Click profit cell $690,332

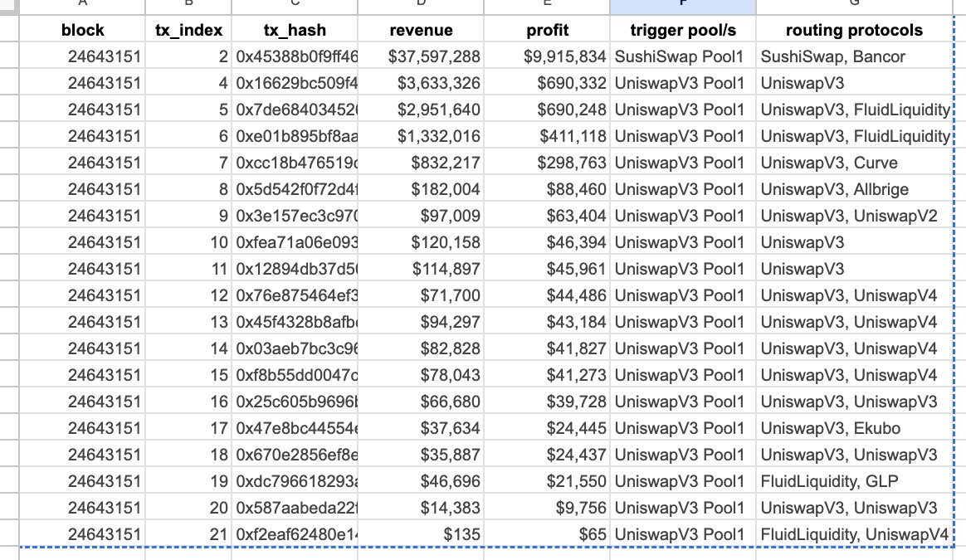click(x=547, y=83)
